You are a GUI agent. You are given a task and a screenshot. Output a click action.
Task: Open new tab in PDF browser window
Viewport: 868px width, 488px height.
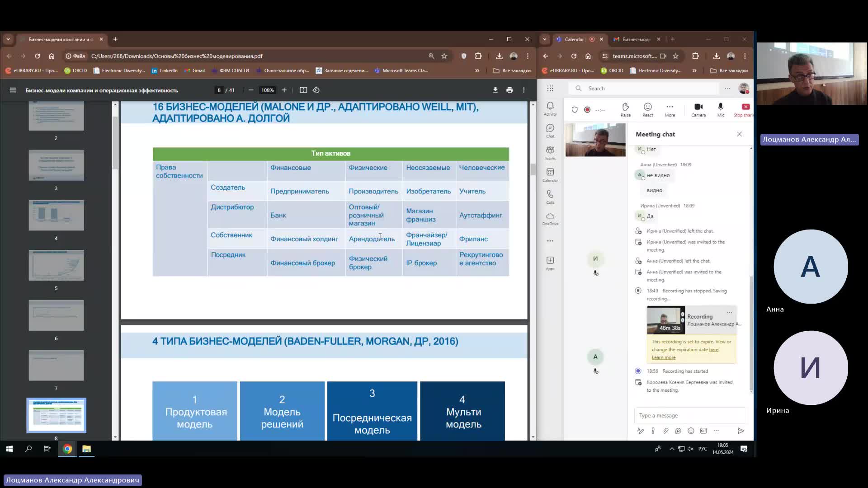(115, 39)
